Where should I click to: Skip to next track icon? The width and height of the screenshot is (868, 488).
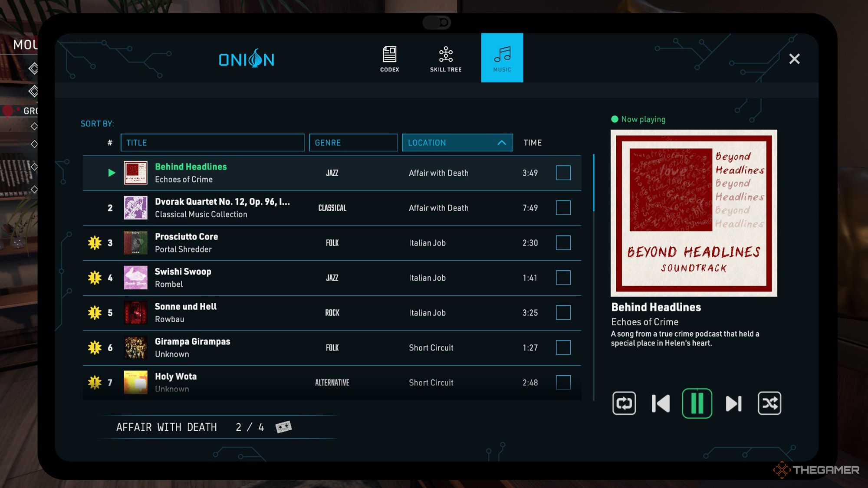(733, 404)
